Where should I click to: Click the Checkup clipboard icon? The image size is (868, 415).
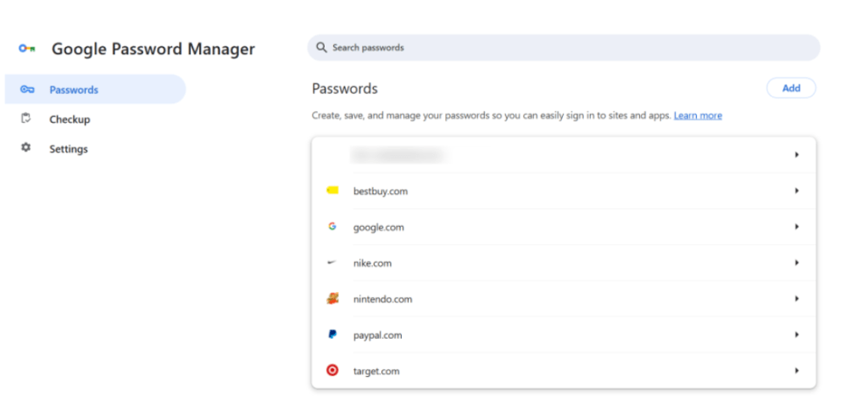(26, 119)
